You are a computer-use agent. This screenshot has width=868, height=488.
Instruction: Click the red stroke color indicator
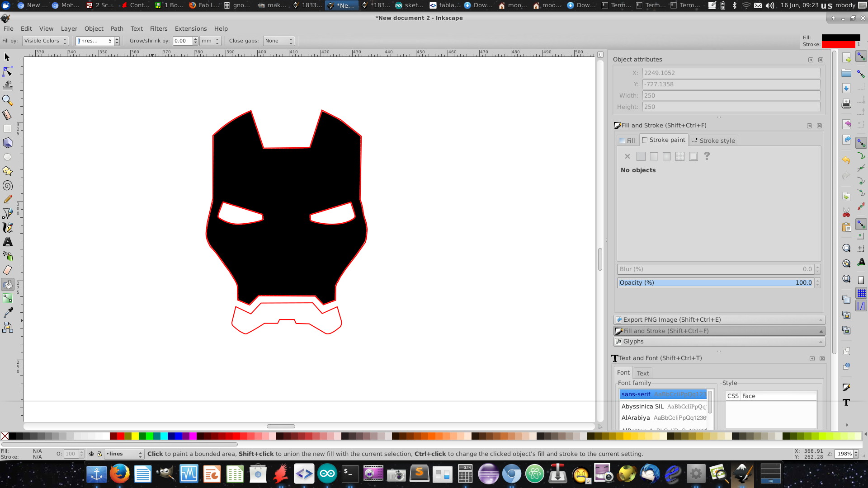pyautogui.click(x=838, y=45)
